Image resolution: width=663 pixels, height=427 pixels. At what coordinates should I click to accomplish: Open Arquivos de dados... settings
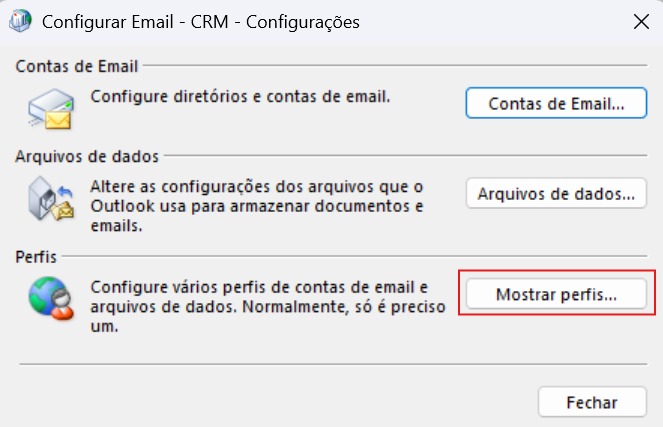(556, 193)
